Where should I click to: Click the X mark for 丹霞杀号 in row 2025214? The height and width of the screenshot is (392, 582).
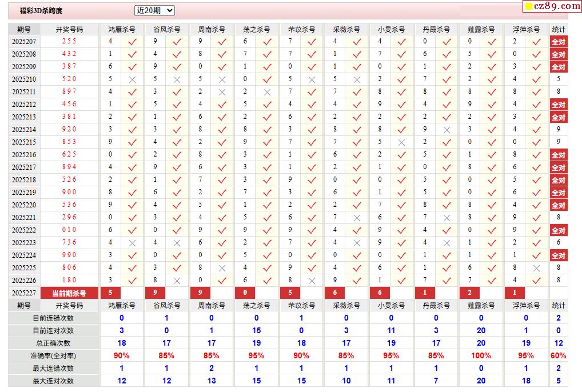click(447, 130)
